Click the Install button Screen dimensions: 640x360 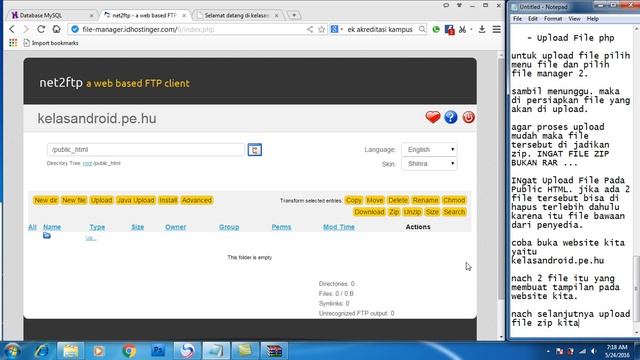tap(168, 200)
